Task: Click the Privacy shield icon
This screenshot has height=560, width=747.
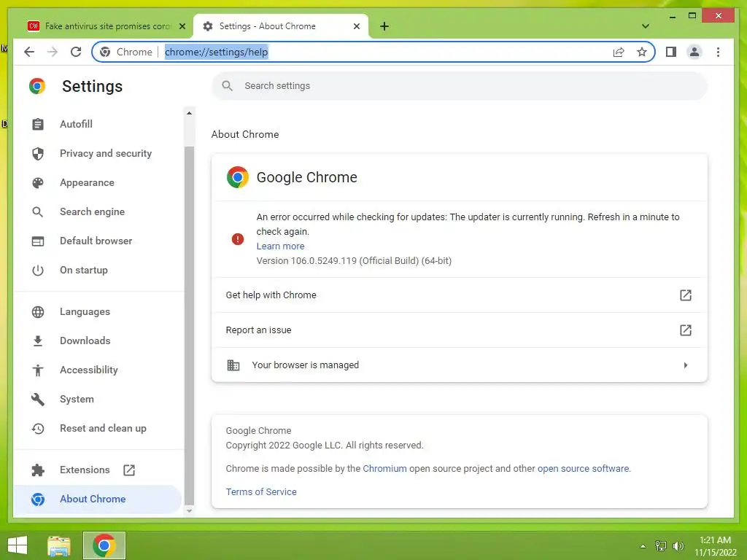Action: 38,153
